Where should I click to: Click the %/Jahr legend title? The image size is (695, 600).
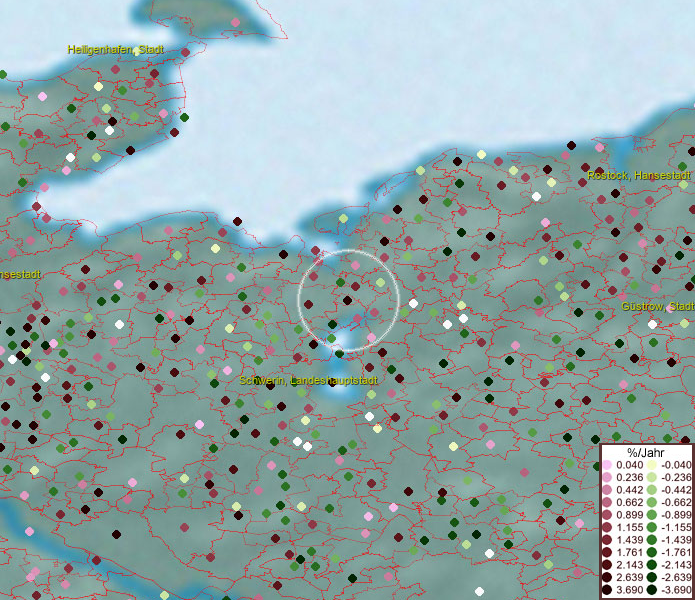pos(646,452)
